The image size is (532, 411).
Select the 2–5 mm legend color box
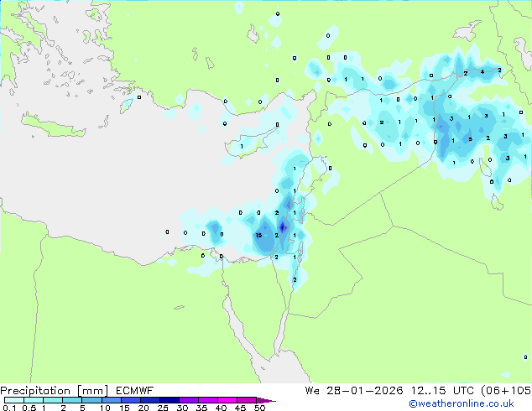point(72,400)
